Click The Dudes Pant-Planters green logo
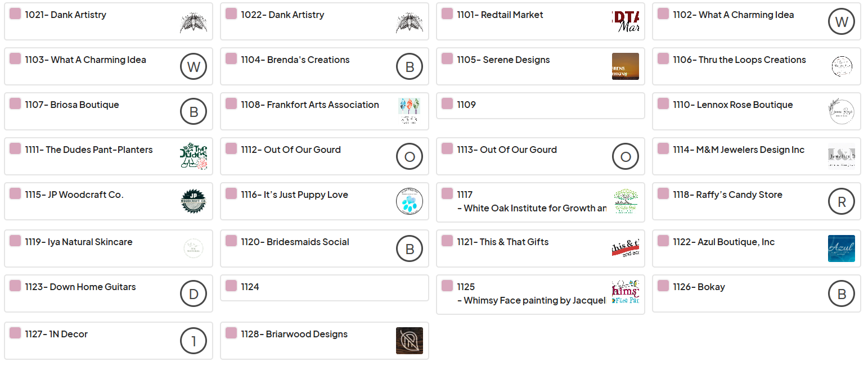The width and height of the screenshot is (868, 366). [194, 156]
